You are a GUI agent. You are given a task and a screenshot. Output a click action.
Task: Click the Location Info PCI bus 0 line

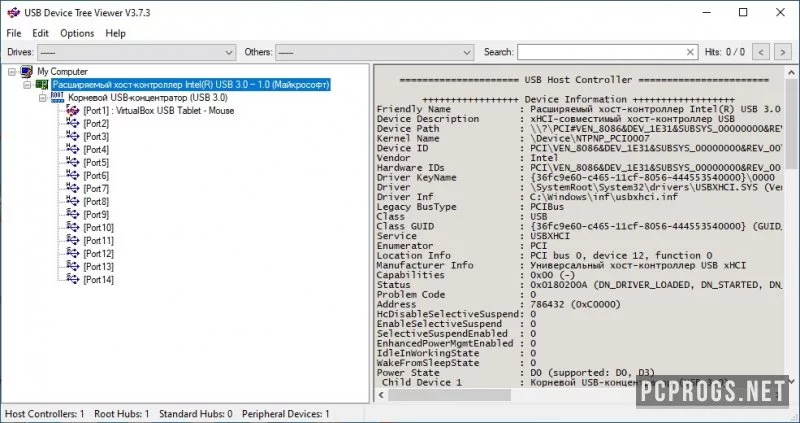544,256
